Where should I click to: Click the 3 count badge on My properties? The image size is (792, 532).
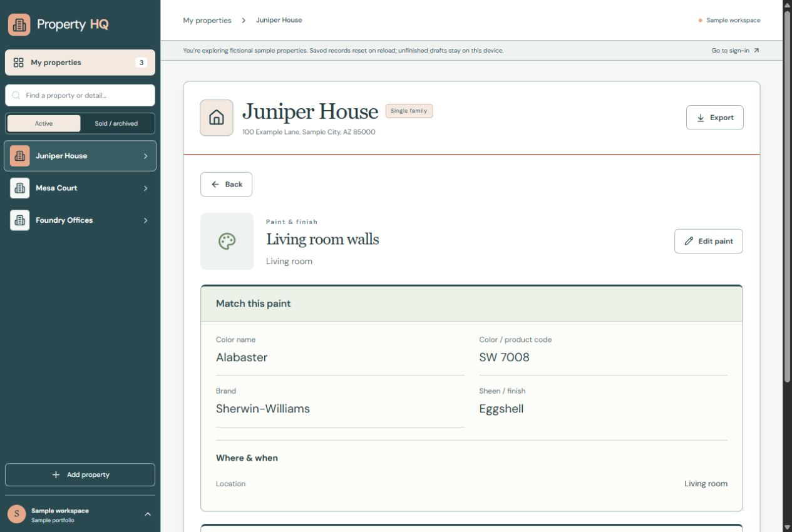[x=141, y=63]
